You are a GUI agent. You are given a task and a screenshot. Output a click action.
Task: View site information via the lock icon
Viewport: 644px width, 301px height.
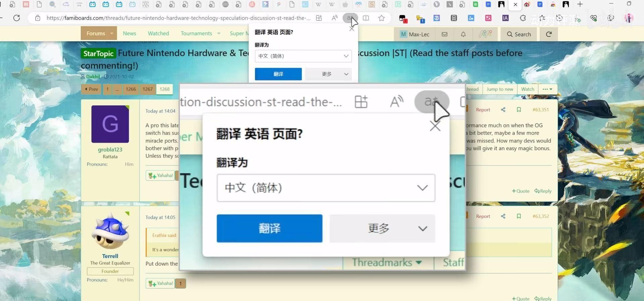38,18
